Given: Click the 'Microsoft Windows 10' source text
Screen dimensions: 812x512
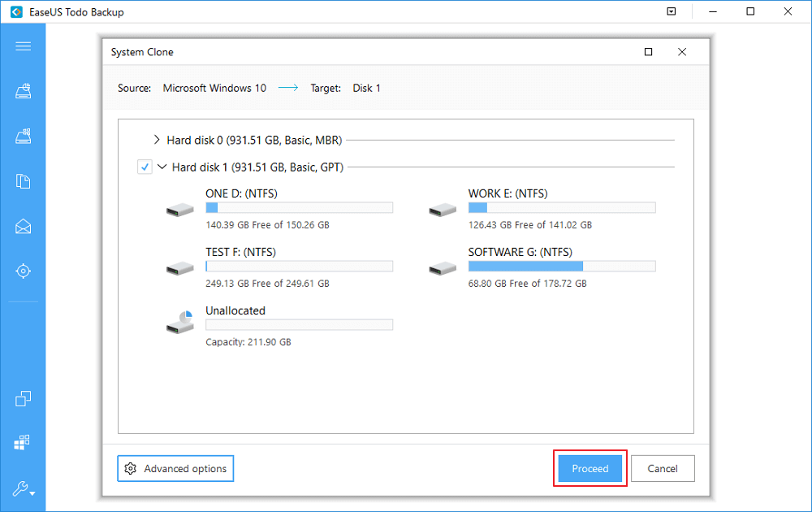Looking at the screenshot, I should (x=214, y=88).
